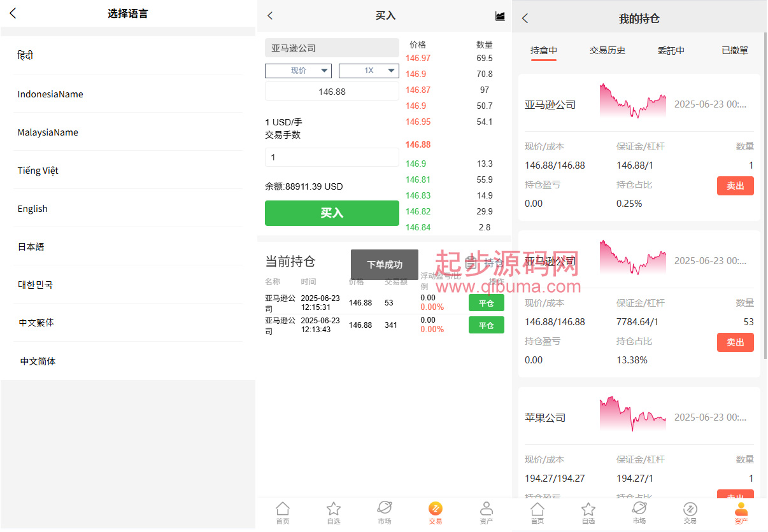Open 资产 in the 我的持仓 bottom bar
Viewport: 768px width, 532px height.
pos(741,513)
